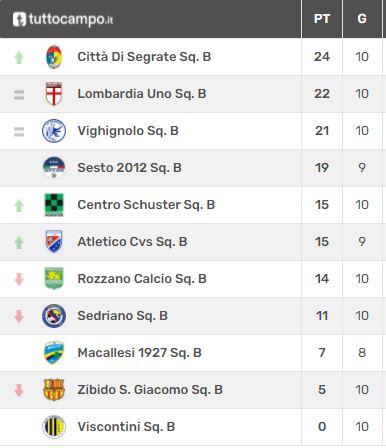
Task: Click red down arrow beside Sedriano
Action: (x=19, y=316)
